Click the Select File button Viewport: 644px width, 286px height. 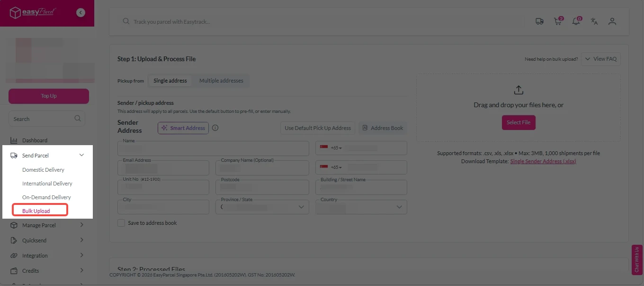click(519, 122)
